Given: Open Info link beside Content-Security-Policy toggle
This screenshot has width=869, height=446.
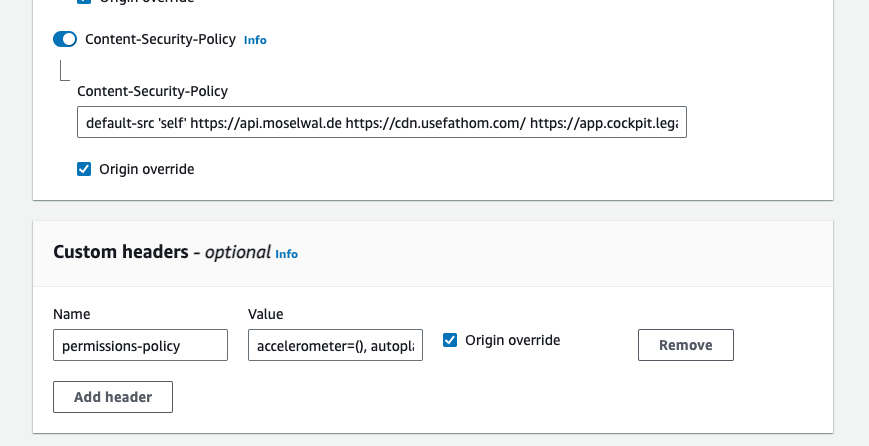Looking at the screenshot, I should click(255, 41).
